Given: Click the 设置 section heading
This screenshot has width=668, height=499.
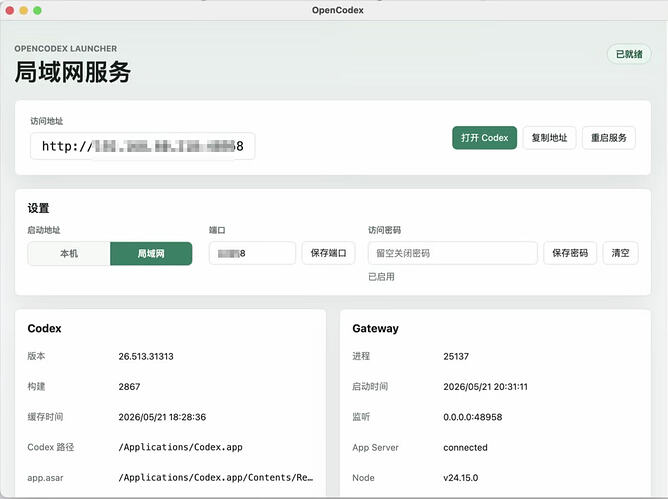Looking at the screenshot, I should tap(38, 208).
